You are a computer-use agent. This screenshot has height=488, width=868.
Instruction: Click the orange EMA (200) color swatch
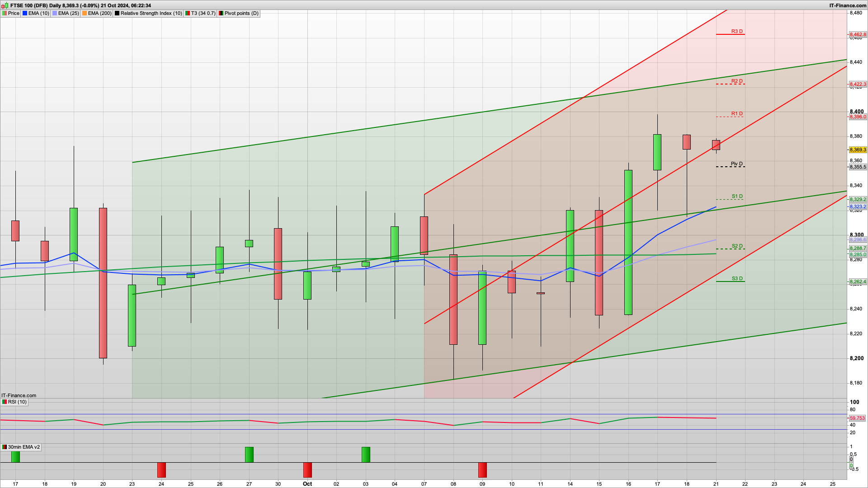[85, 14]
